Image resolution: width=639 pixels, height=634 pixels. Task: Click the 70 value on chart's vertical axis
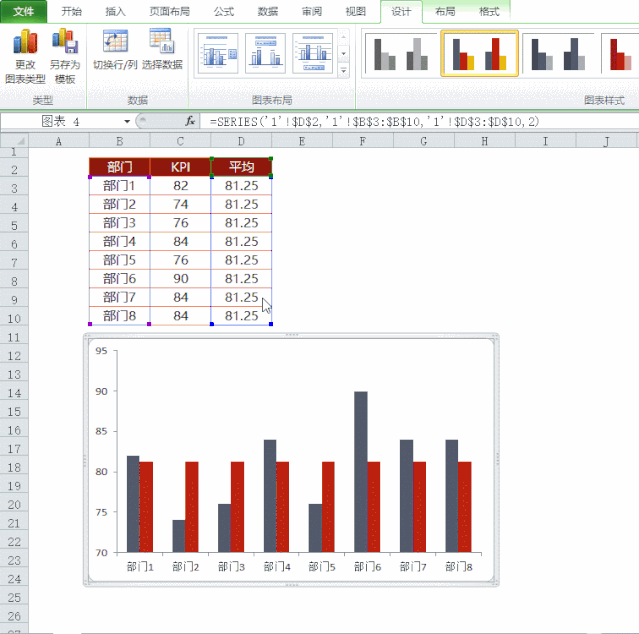(x=101, y=553)
